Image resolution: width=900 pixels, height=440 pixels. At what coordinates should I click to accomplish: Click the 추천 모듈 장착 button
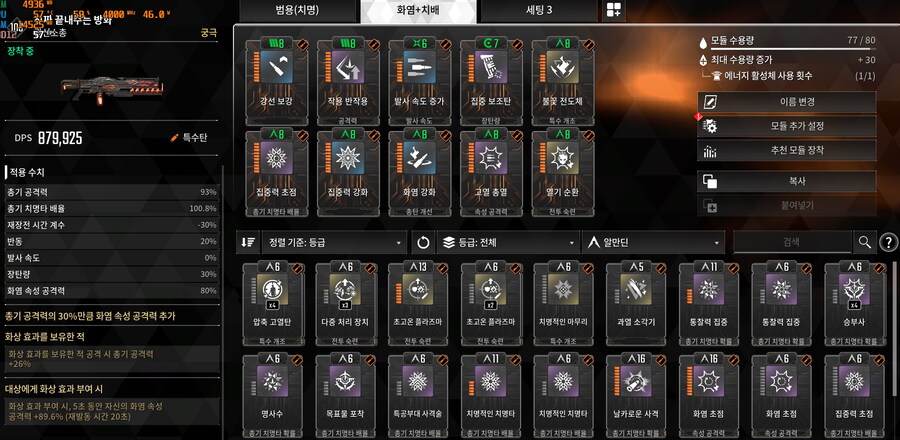tap(786, 151)
